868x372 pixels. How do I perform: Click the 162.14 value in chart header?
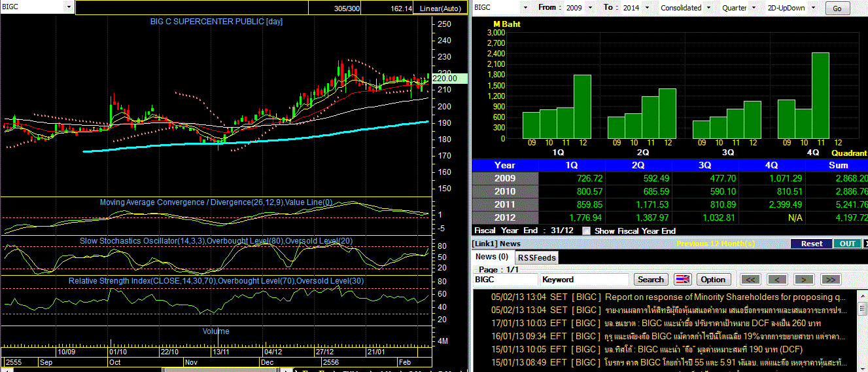pyautogui.click(x=401, y=9)
